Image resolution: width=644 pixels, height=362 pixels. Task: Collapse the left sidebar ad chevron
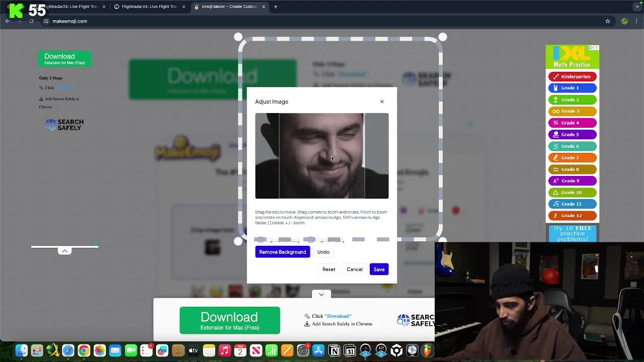click(64, 251)
